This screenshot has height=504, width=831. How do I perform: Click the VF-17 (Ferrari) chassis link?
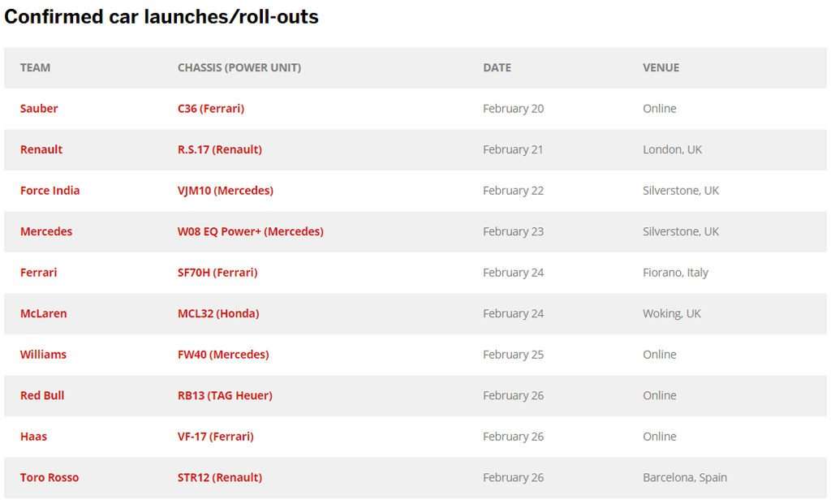(x=216, y=436)
